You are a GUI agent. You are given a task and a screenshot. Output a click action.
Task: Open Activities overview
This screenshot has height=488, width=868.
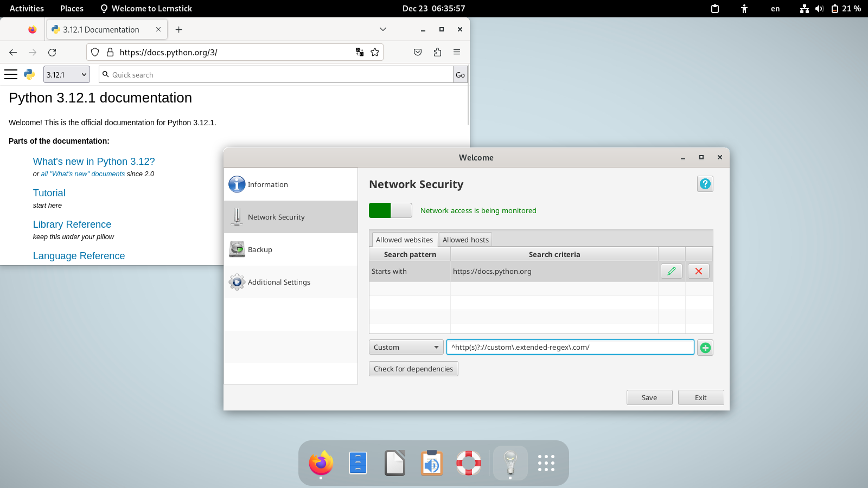(x=27, y=9)
